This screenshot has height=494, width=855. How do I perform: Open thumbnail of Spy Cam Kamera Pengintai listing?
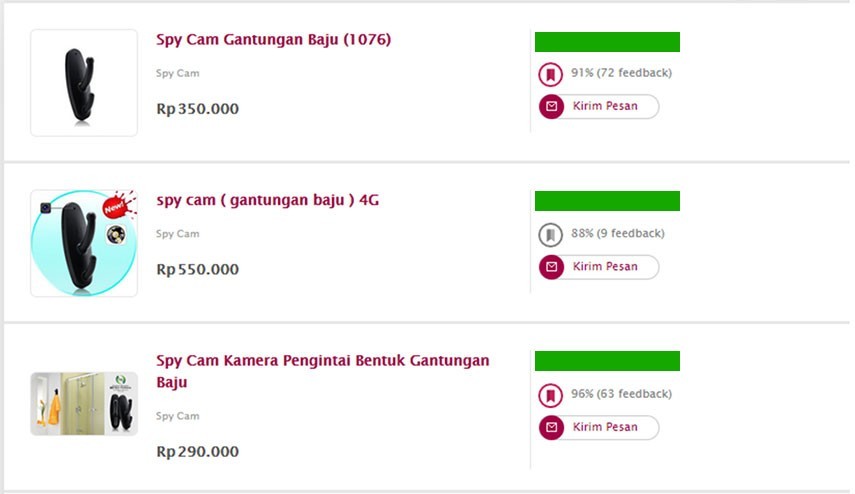pos(84,404)
